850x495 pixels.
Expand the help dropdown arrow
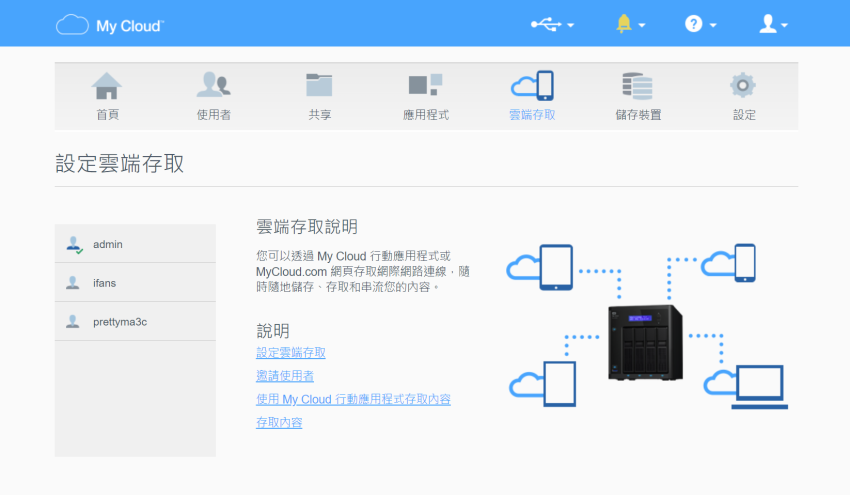point(713,25)
